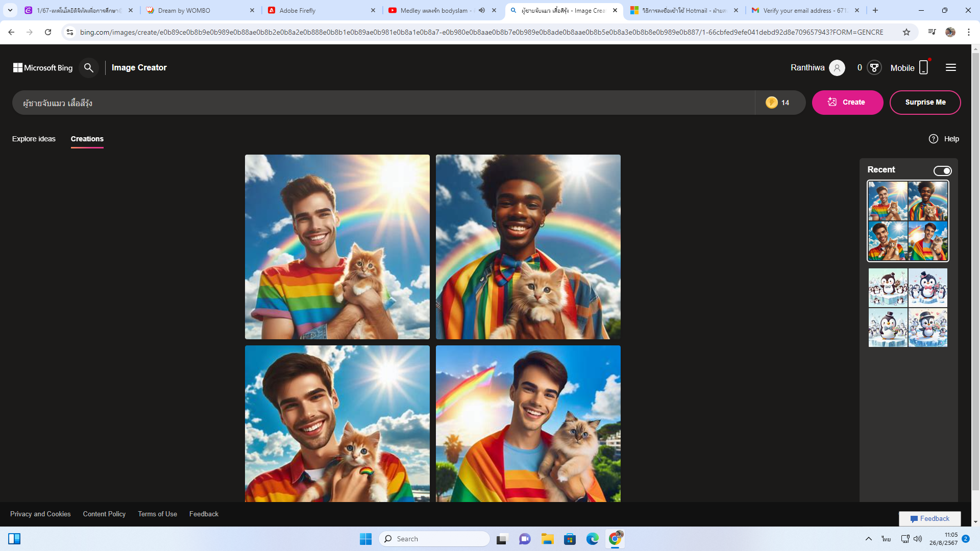
Task: Open the Content Policy link
Action: tap(104, 514)
